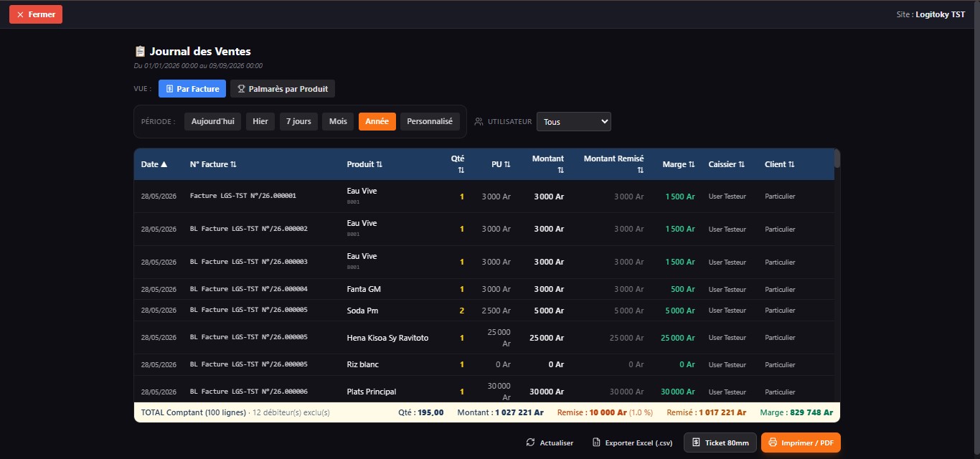Click the invoice icon on Par Facture
The width and height of the screenshot is (980, 459).
tap(169, 89)
